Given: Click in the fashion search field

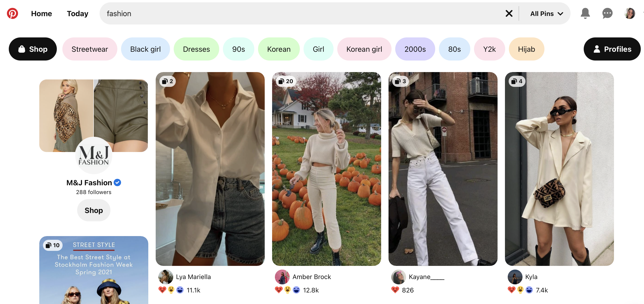Looking at the screenshot, I should point(300,13).
